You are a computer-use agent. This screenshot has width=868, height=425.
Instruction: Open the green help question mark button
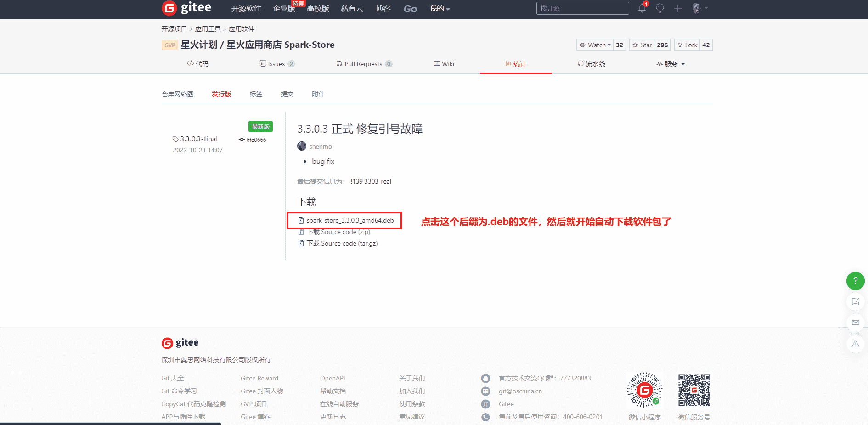(855, 280)
